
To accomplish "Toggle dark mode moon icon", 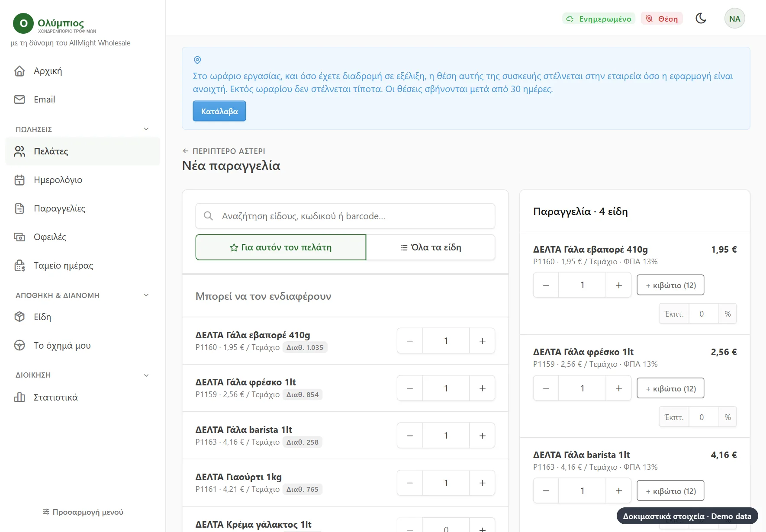I will (701, 18).
